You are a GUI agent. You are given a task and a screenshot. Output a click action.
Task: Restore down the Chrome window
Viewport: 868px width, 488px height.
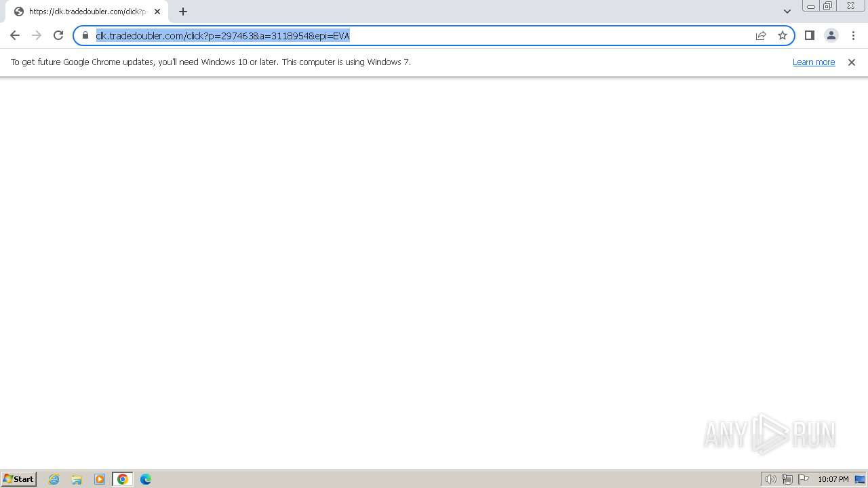(828, 6)
